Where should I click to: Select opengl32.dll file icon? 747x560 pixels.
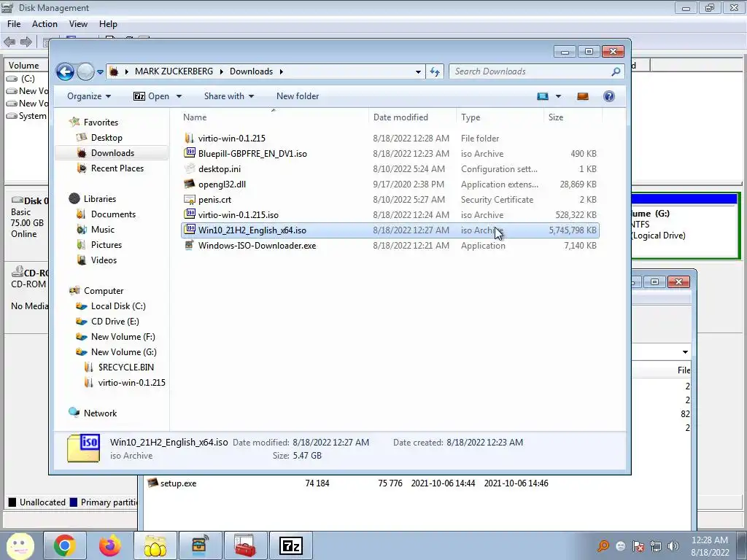tap(190, 184)
